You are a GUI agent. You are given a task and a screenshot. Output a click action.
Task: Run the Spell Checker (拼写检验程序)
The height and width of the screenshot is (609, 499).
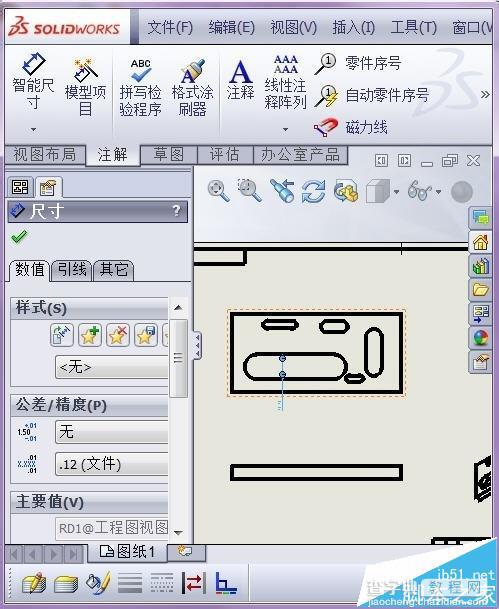[140, 87]
